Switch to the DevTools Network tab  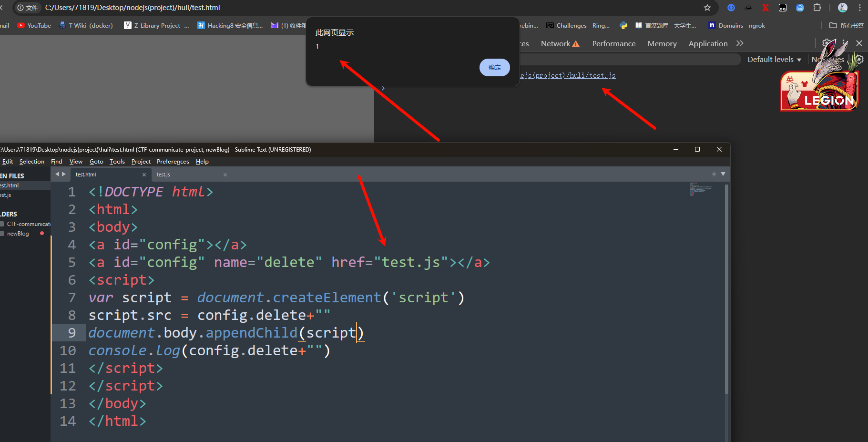click(x=560, y=43)
